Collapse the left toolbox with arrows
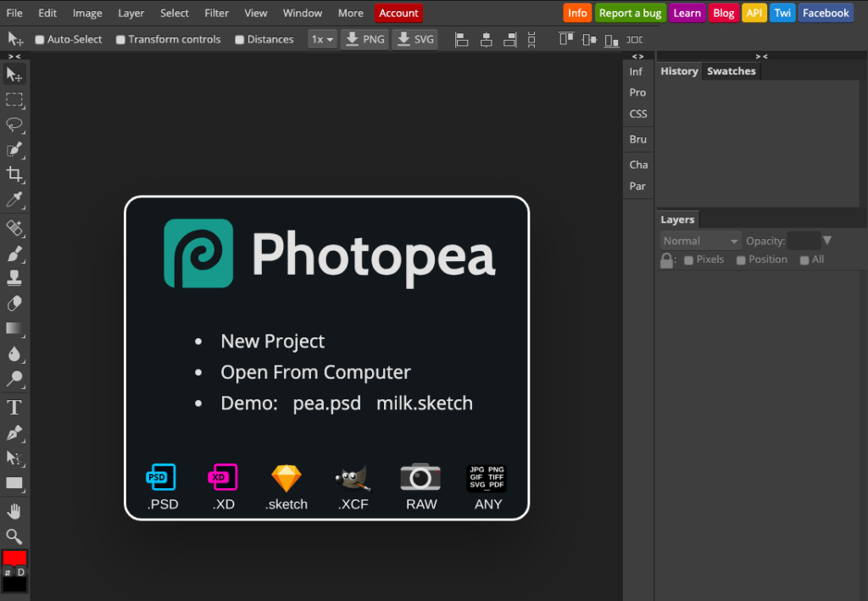 point(14,57)
